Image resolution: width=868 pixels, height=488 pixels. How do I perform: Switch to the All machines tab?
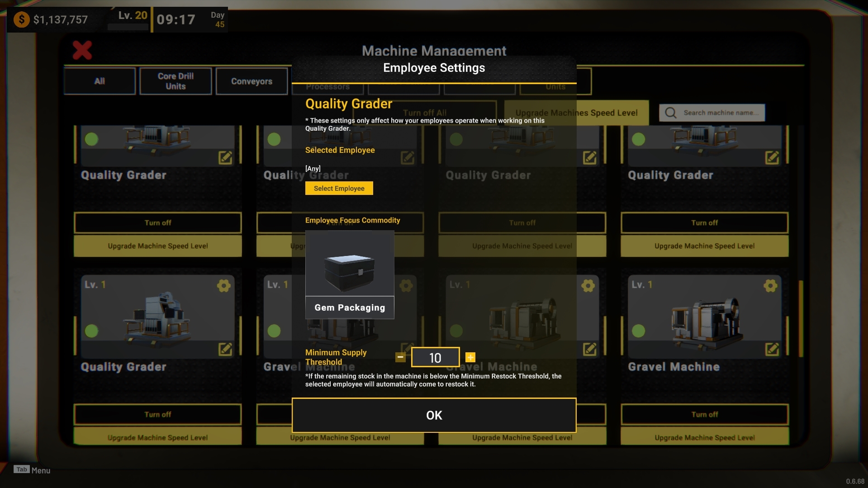100,81
